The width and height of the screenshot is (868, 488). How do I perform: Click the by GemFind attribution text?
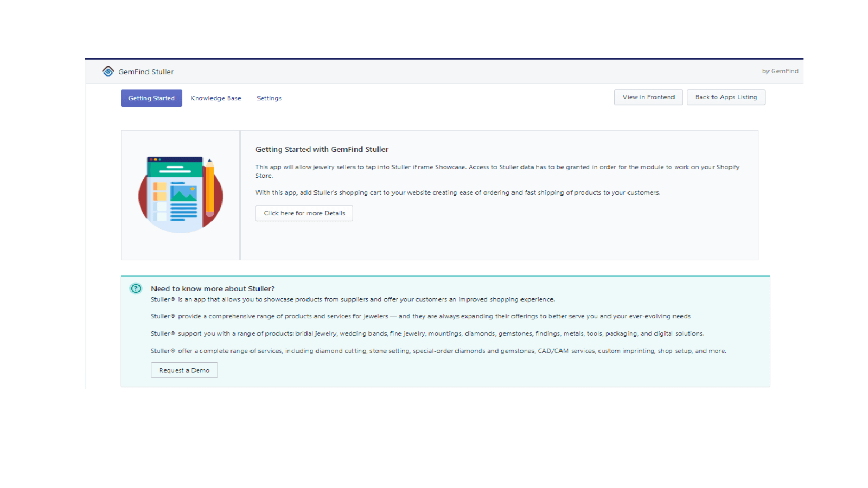point(780,70)
